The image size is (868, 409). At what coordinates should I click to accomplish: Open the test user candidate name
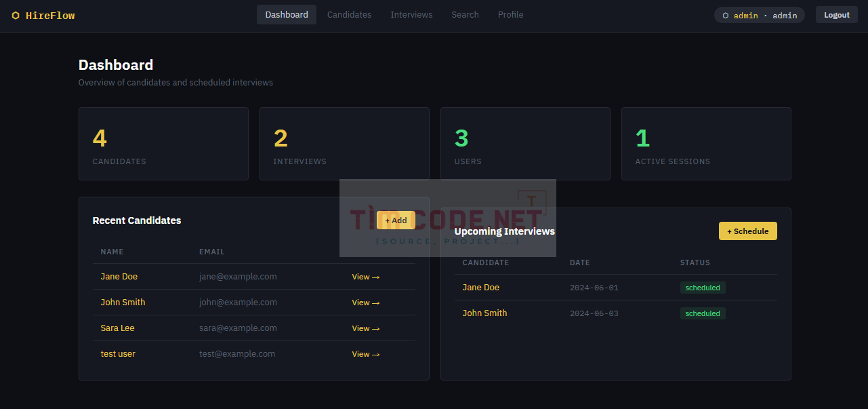[x=118, y=354]
